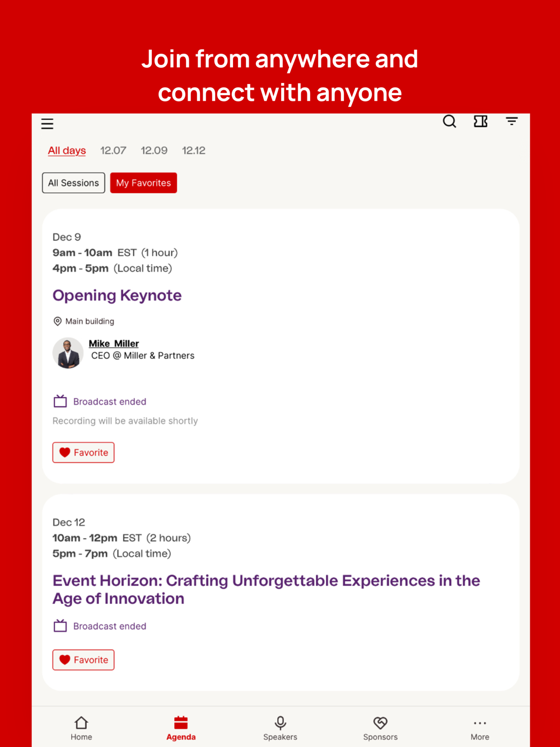Click Broadcast ended under Event Horizon
The image size is (560, 747).
(110, 627)
